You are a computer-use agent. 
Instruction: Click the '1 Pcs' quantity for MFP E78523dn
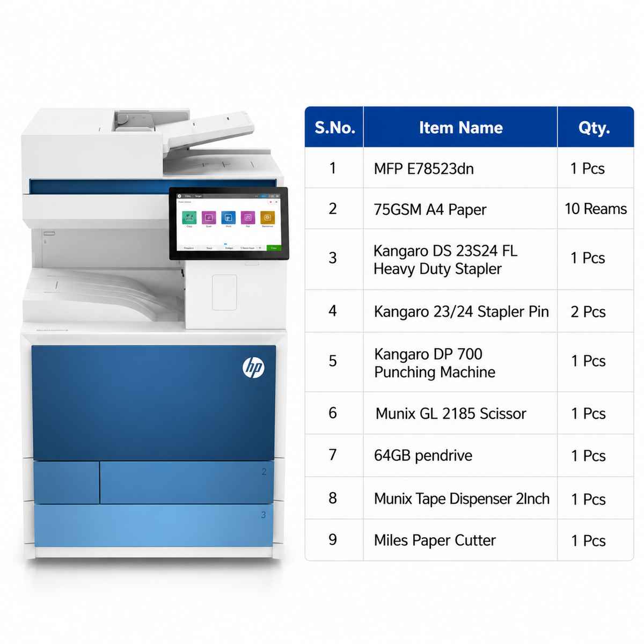pos(596,168)
